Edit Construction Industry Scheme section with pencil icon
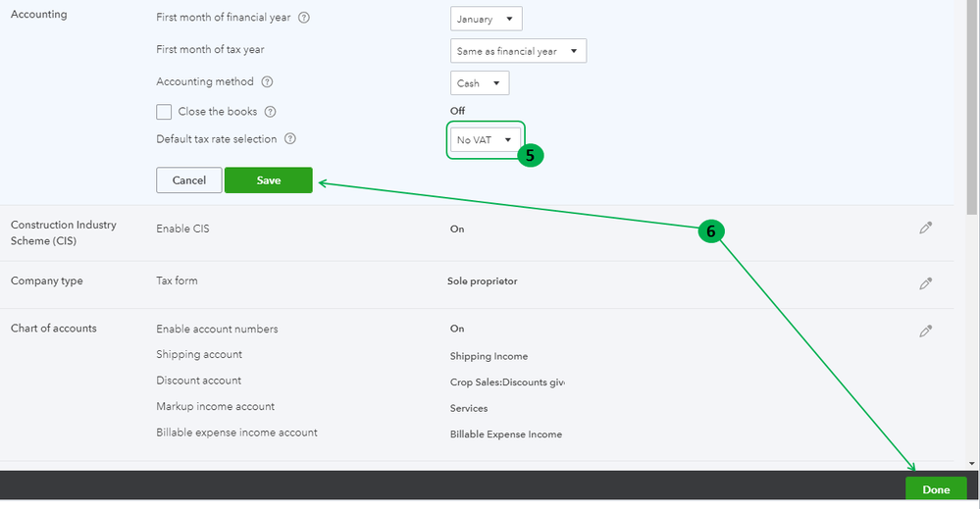The width and height of the screenshot is (980, 509). [x=925, y=228]
